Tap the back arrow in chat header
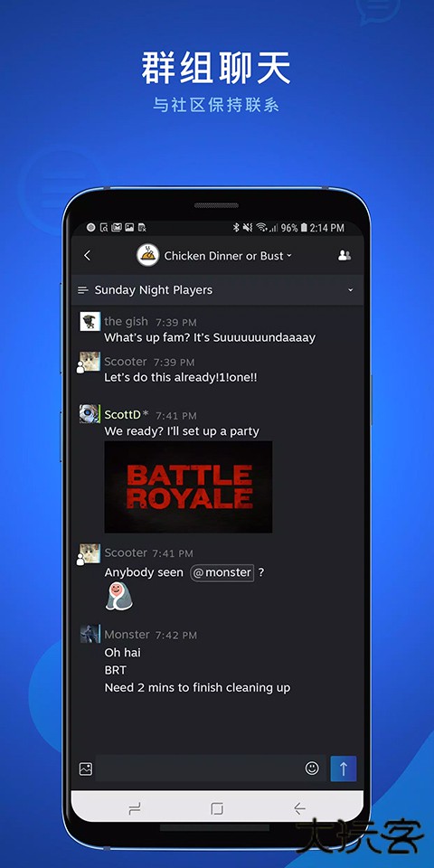The width and height of the screenshot is (434, 868). (x=87, y=255)
